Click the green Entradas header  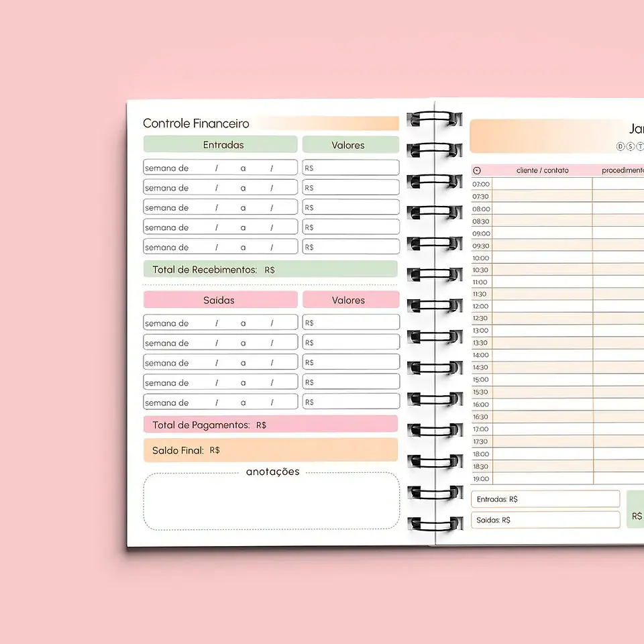220,145
